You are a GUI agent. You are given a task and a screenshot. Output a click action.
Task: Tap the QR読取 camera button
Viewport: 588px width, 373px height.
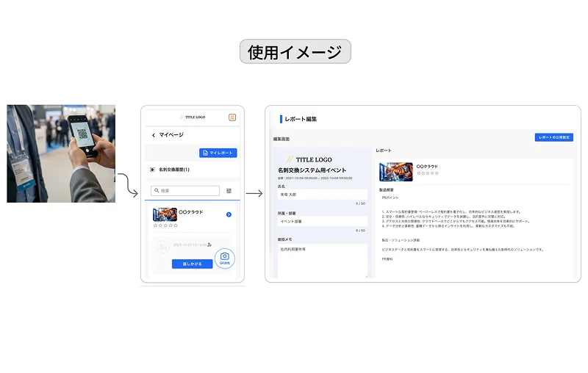coord(224,257)
